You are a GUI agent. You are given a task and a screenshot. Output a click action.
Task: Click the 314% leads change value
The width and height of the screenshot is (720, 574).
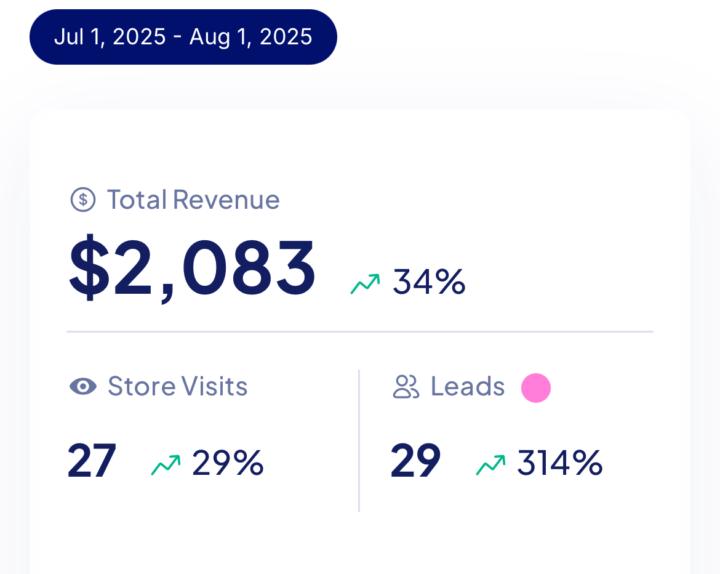(560, 462)
